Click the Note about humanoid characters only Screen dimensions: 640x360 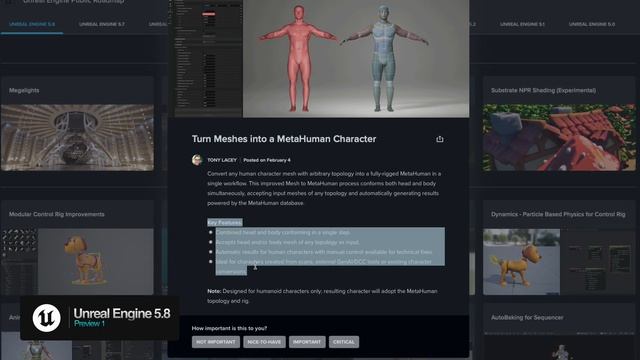pyautogui.click(x=322, y=296)
